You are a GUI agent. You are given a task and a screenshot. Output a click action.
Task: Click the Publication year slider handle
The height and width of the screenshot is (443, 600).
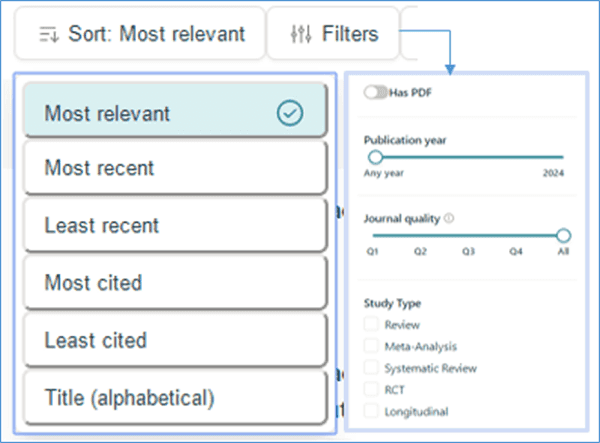pos(375,157)
